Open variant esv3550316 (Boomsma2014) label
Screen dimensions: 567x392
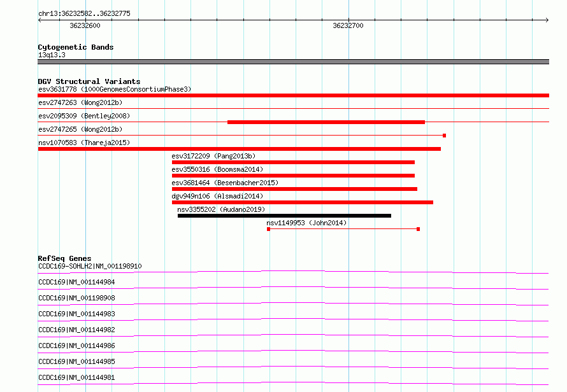click(217, 169)
